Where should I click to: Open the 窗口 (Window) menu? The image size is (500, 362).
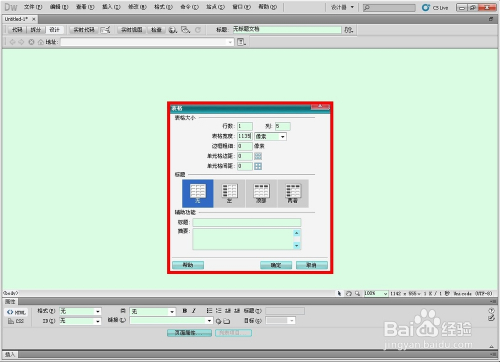point(241,7)
